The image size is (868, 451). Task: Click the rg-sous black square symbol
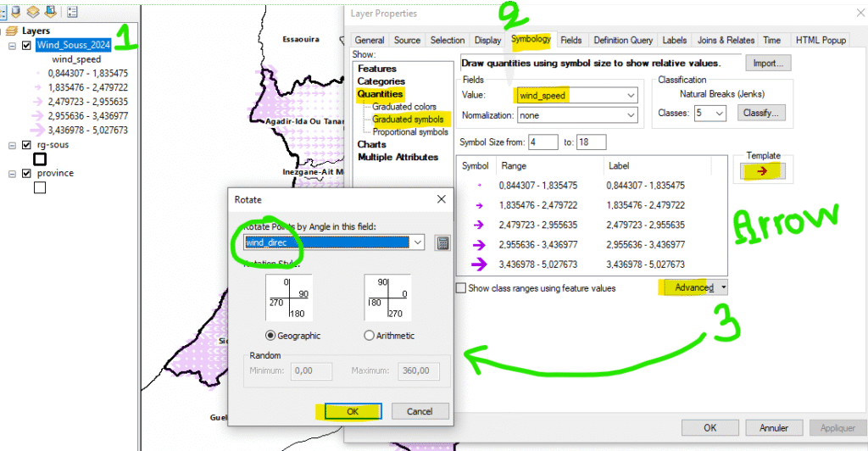pyautogui.click(x=39, y=159)
